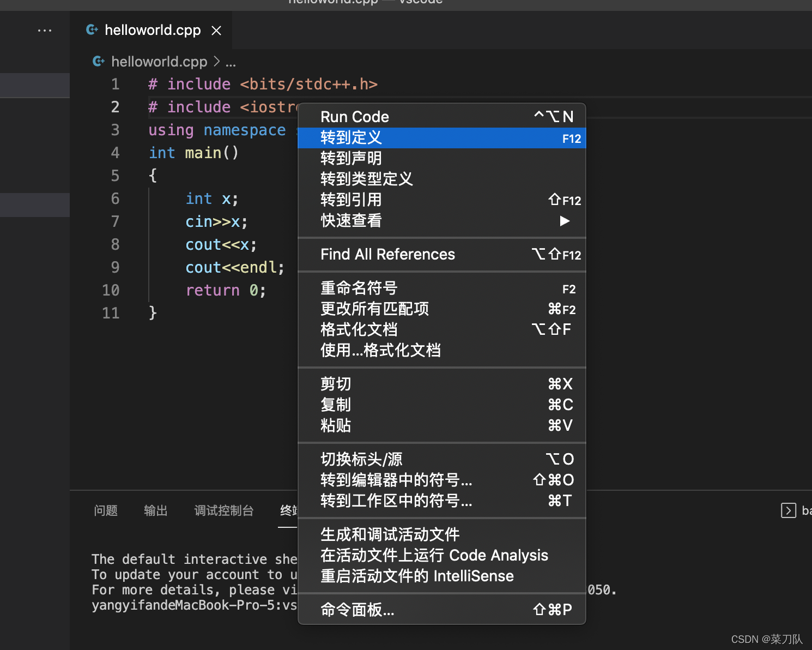Click "int x;" on line 6

pyautogui.click(x=212, y=198)
